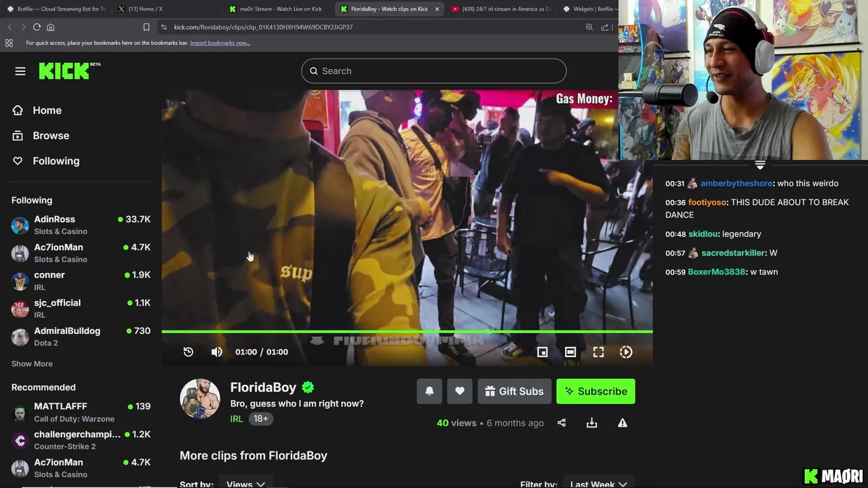Image resolution: width=868 pixels, height=488 pixels.
Task: Click skidlou chat username
Action: (703, 234)
